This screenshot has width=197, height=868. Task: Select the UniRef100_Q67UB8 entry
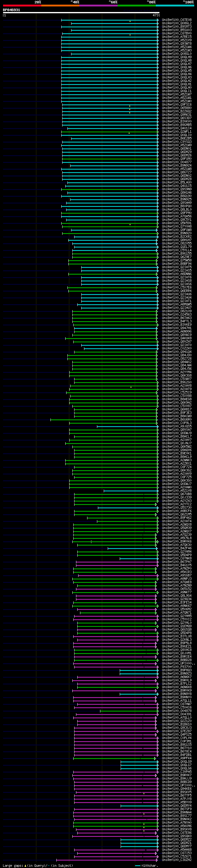[177, 494]
